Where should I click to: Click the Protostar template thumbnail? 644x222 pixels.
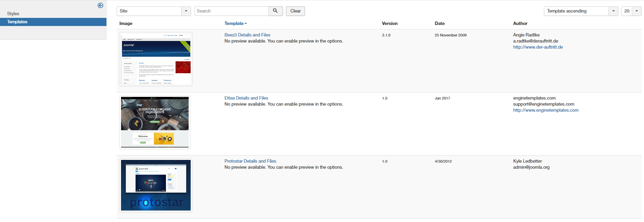pyautogui.click(x=156, y=185)
